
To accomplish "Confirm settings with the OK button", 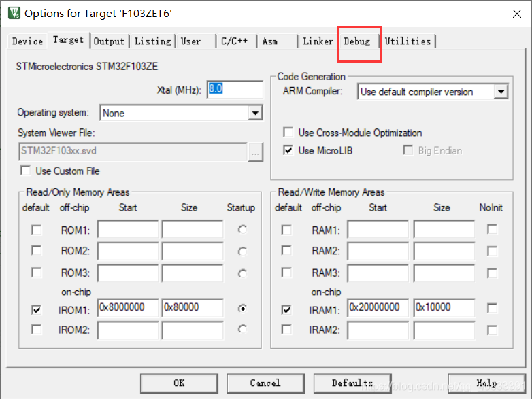I will tap(179, 383).
